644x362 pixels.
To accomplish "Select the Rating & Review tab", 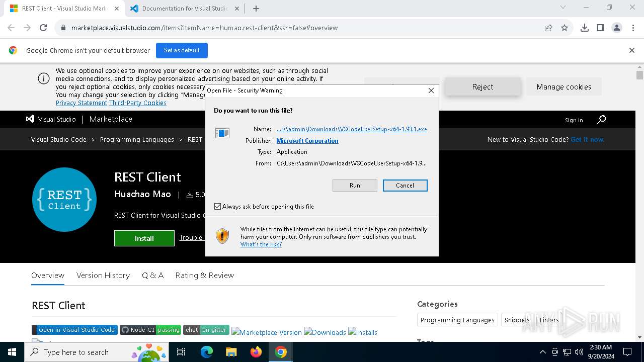I will click(205, 275).
